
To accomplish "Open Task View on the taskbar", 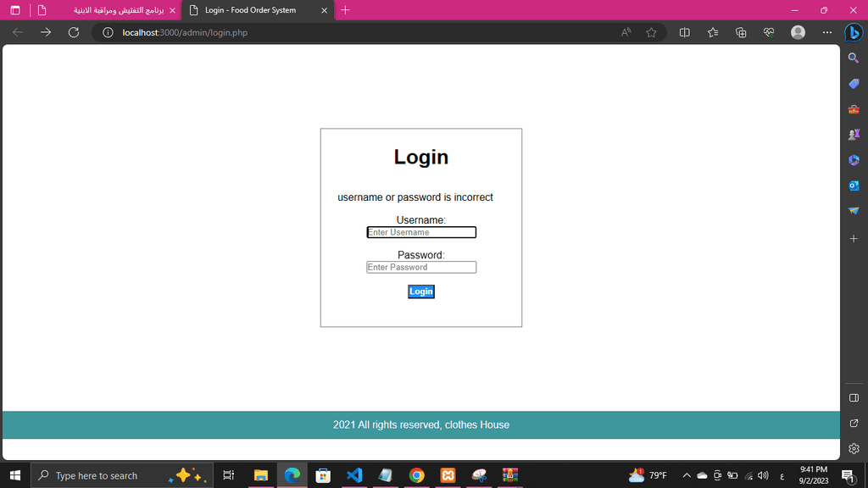I will point(228,475).
